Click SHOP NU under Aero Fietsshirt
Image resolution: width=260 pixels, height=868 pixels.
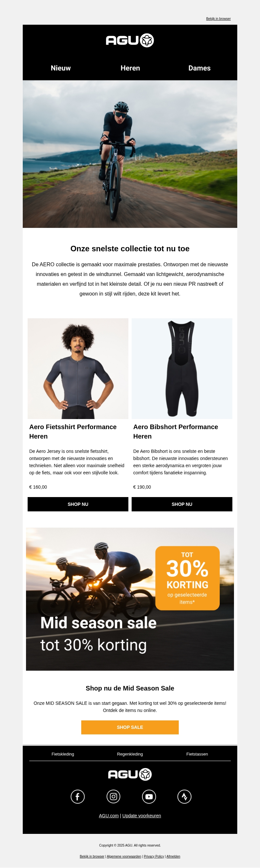pos(78,504)
